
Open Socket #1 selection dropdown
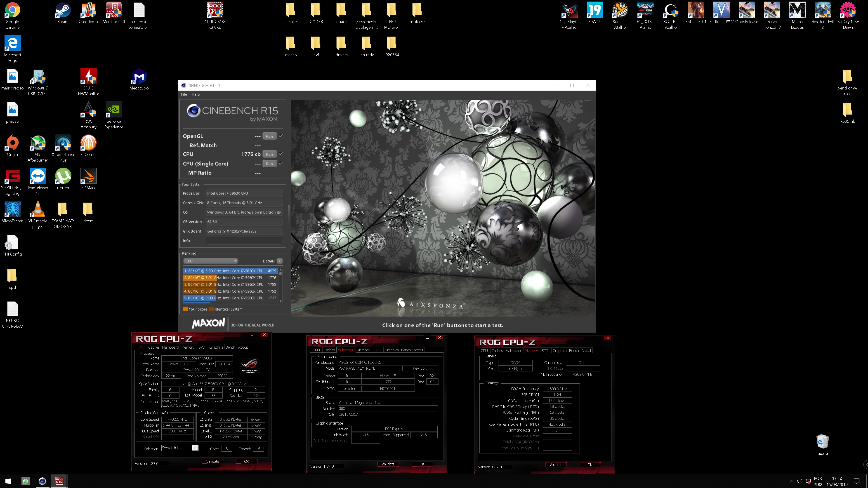pyautogui.click(x=180, y=448)
